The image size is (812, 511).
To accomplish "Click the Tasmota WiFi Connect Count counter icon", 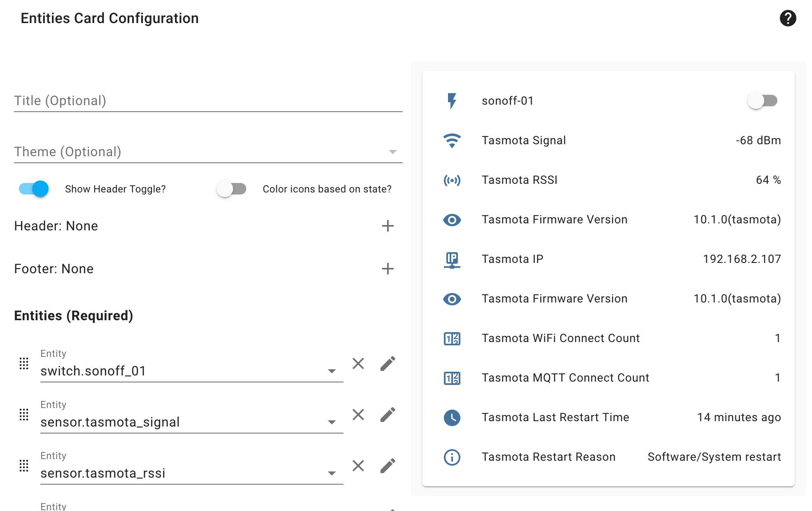I will [452, 338].
